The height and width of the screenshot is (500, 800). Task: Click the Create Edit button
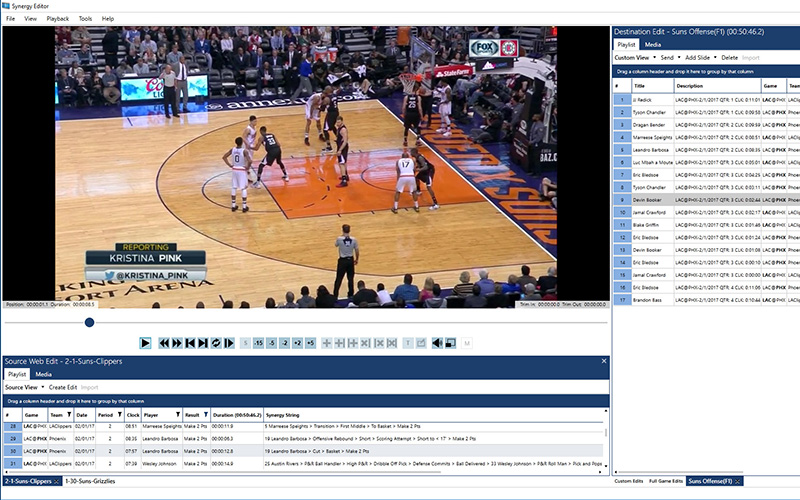(x=63, y=387)
